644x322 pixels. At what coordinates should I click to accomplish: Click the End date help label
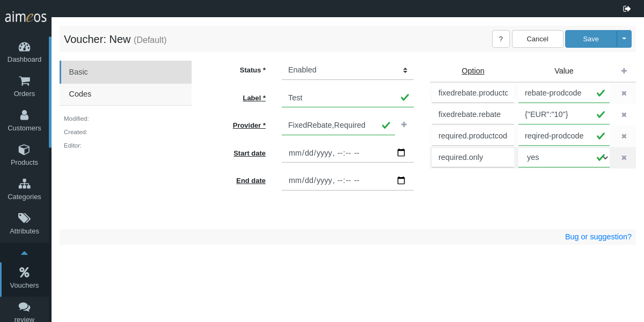click(x=251, y=180)
